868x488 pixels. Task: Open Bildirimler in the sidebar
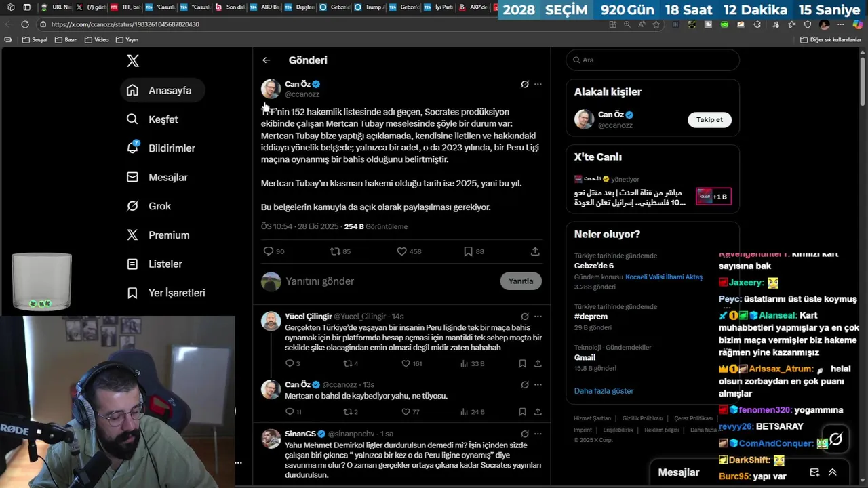(x=161, y=148)
